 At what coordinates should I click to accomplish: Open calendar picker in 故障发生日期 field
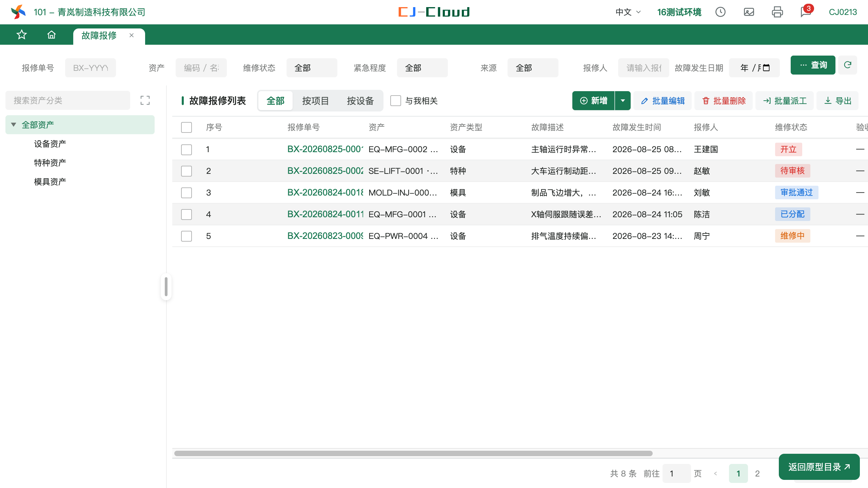point(766,68)
